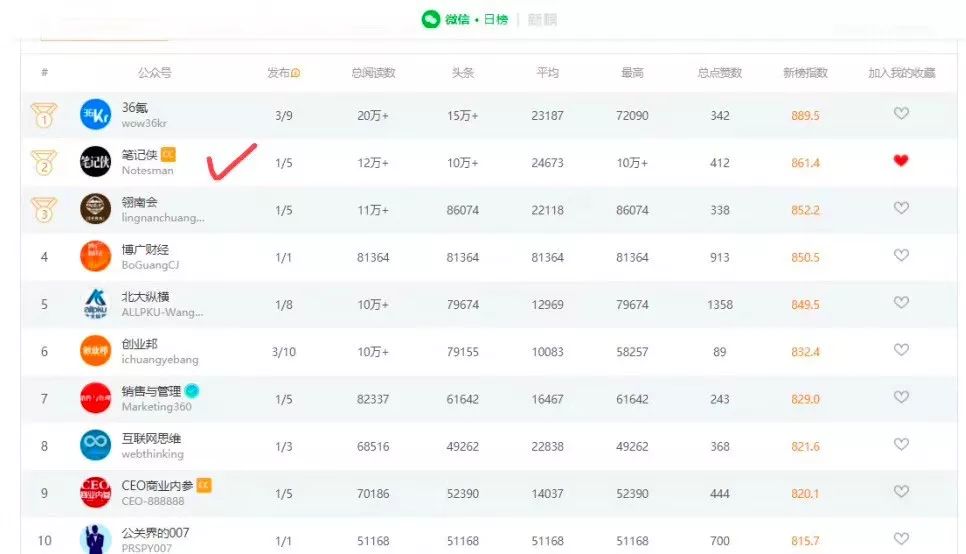The image size is (966, 554).
Task: Remove 笔记侠 from favorites via red heart
Action: coord(901,161)
